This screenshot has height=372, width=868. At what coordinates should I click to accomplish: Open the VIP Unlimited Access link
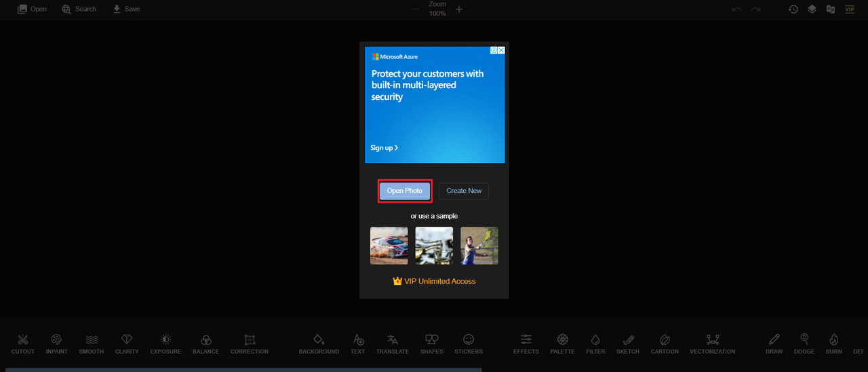click(x=434, y=281)
